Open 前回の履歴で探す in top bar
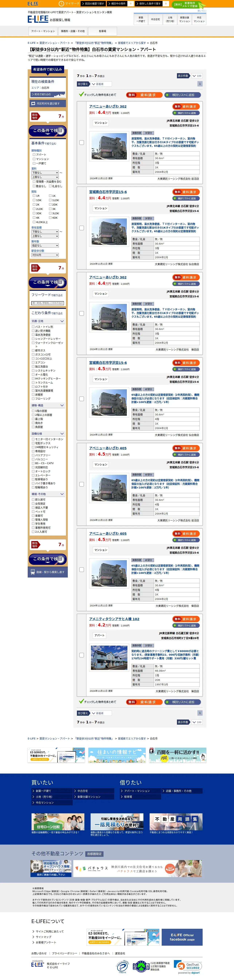Screen dimensions: 234x980 point(93,3)
